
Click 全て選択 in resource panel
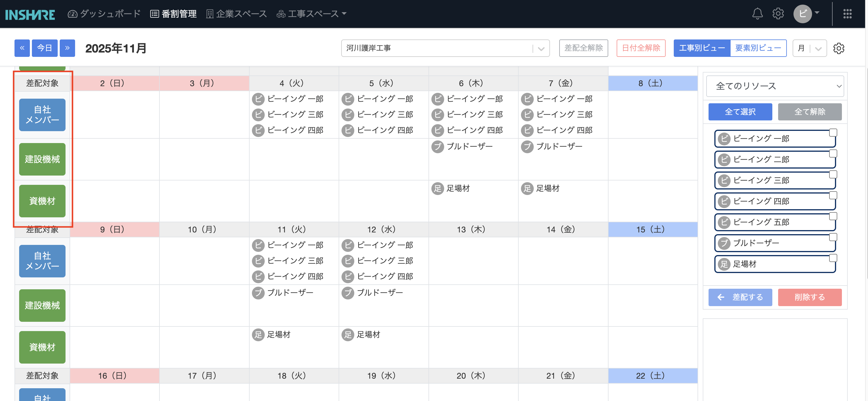[740, 112]
